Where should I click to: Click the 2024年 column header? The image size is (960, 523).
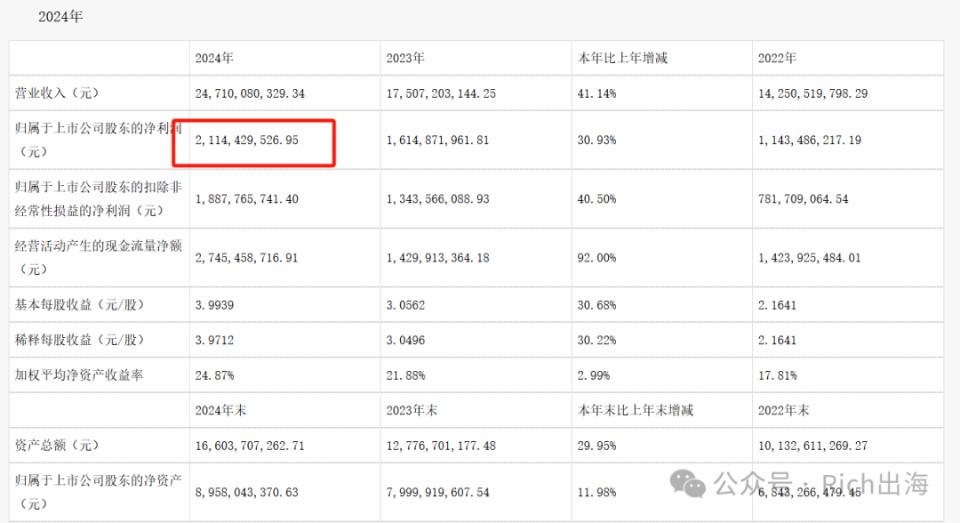click(214, 58)
